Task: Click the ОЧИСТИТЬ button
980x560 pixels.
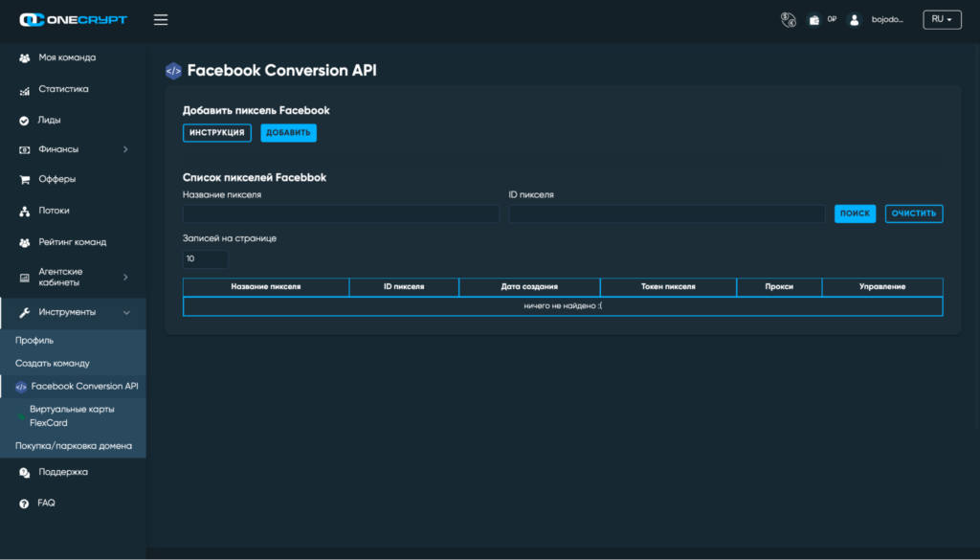Action: [914, 213]
